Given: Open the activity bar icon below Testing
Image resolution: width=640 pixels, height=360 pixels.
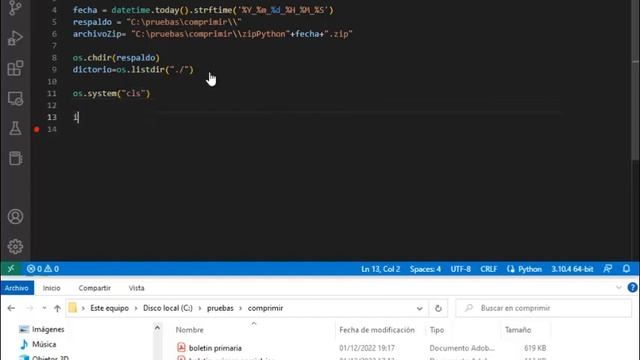Looking at the screenshot, I should point(15,158).
